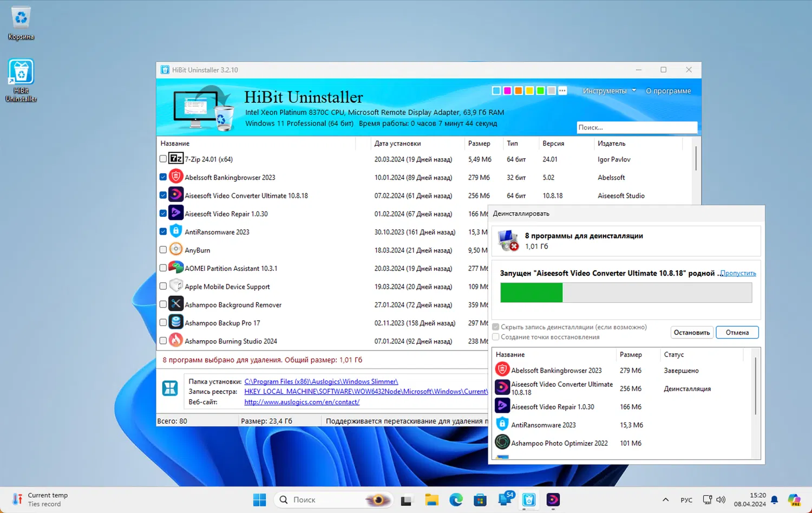The height and width of the screenshot is (513, 812).
Task: Click the Windows Slimmer icon in details panel
Action: coord(170,388)
